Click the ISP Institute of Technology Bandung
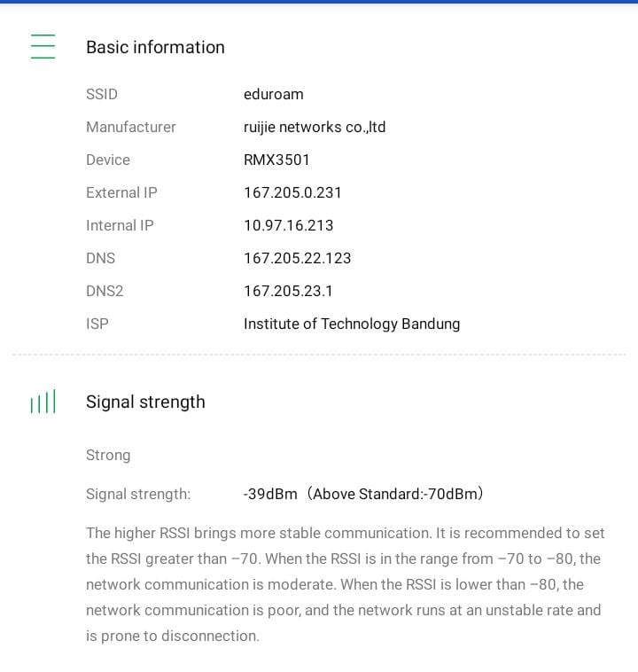The width and height of the screenshot is (638, 672). click(x=352, y=324)
